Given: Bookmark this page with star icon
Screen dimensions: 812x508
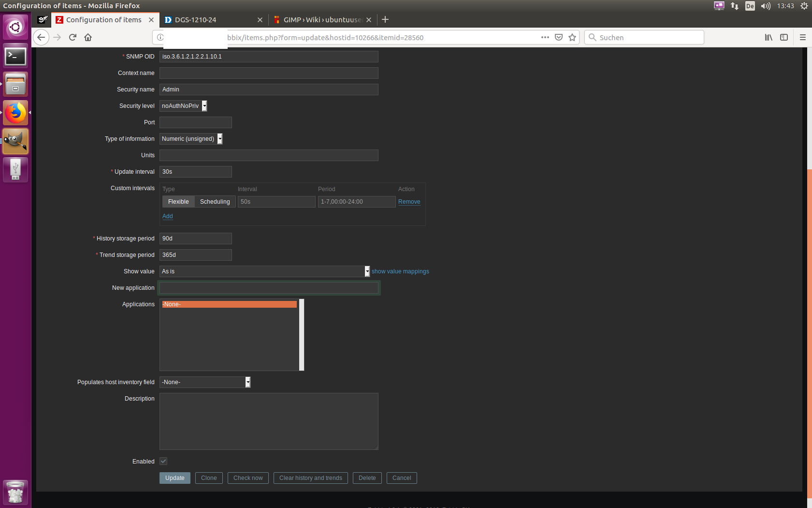Looking at the screenshot, I should click(x=572, y=37).
